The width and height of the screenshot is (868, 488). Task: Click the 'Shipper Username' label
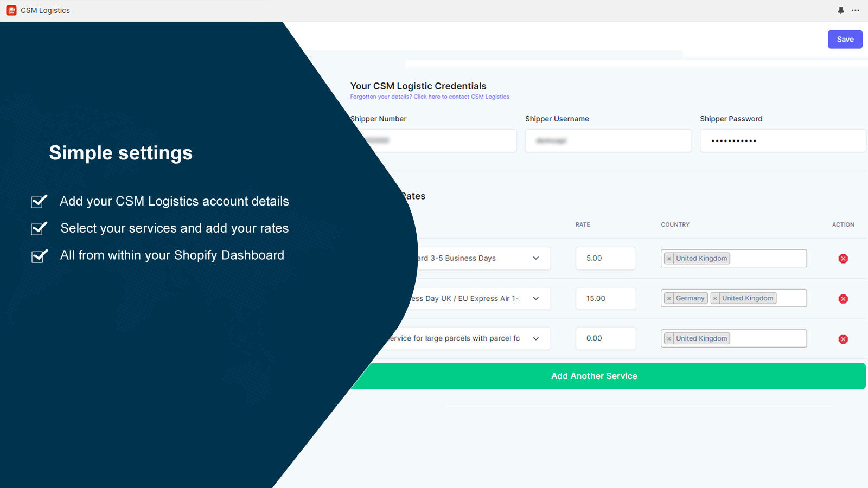coord(557,119)
